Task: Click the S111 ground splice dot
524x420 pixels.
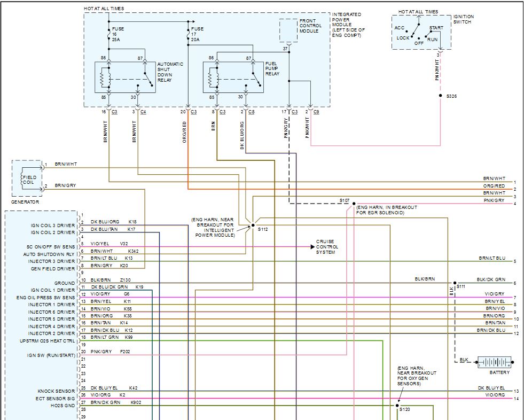Action: click(455, 283)
